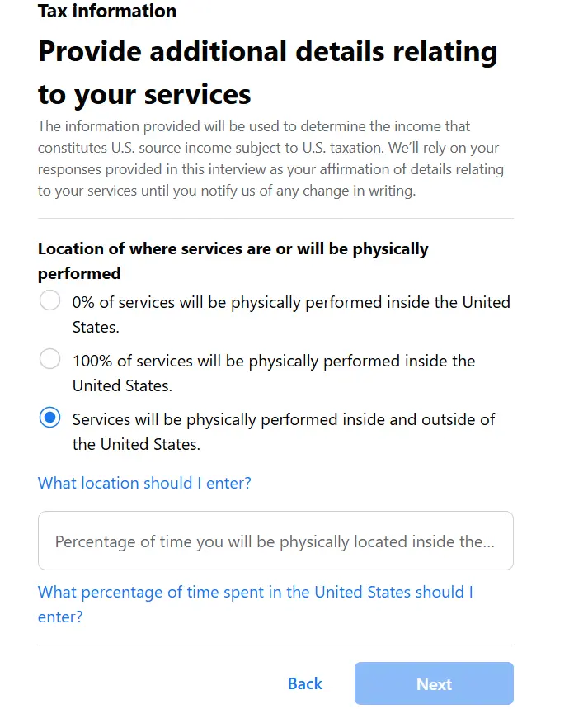The height and width of the screenshot is (709, 588).
Task: Select the 0% of services radio button
Action: 49,300
